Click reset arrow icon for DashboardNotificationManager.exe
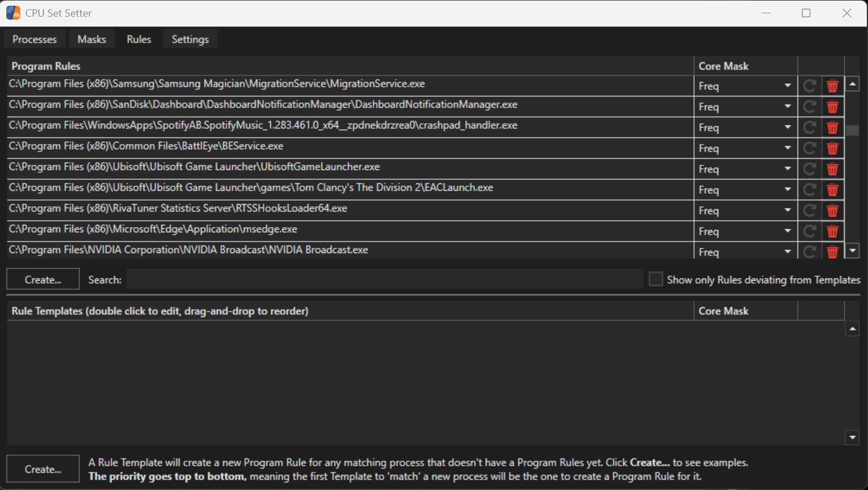The width and height of the screenshot is (868, 490). tap(810, 107)
